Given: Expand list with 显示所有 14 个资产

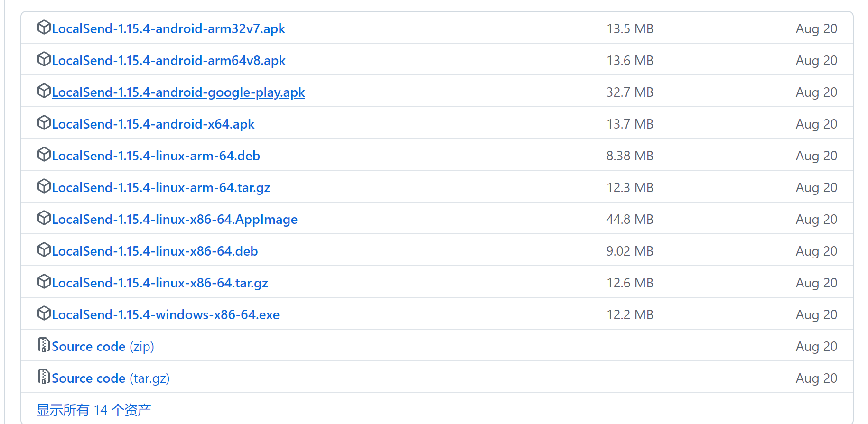Looking at the screenshot, I should click(x=93, y=410).
